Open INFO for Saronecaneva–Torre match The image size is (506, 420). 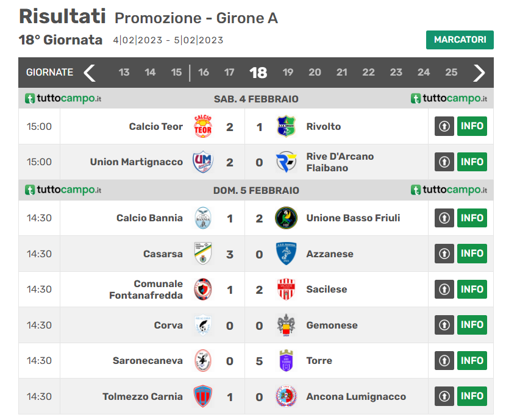click(472, 361)
